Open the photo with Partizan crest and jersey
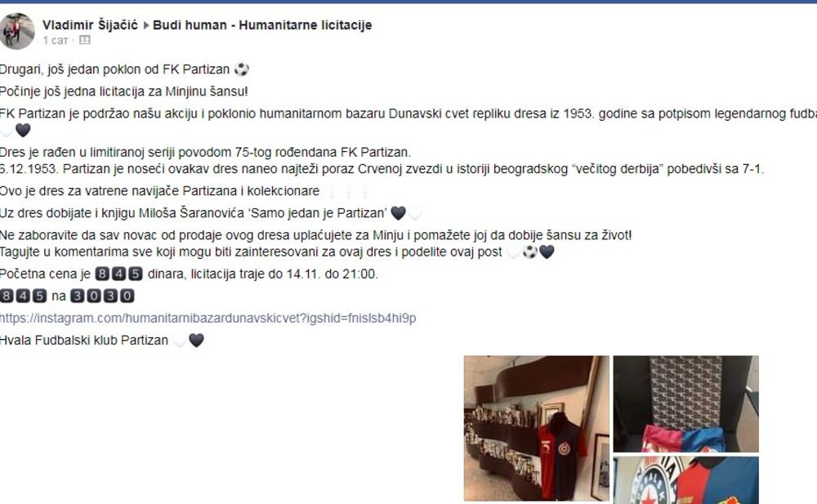 [x=685, y=480]
